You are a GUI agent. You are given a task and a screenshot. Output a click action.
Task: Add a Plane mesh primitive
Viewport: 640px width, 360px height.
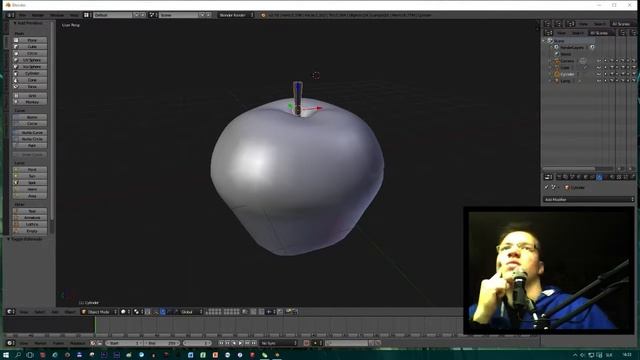coord(30,40)
